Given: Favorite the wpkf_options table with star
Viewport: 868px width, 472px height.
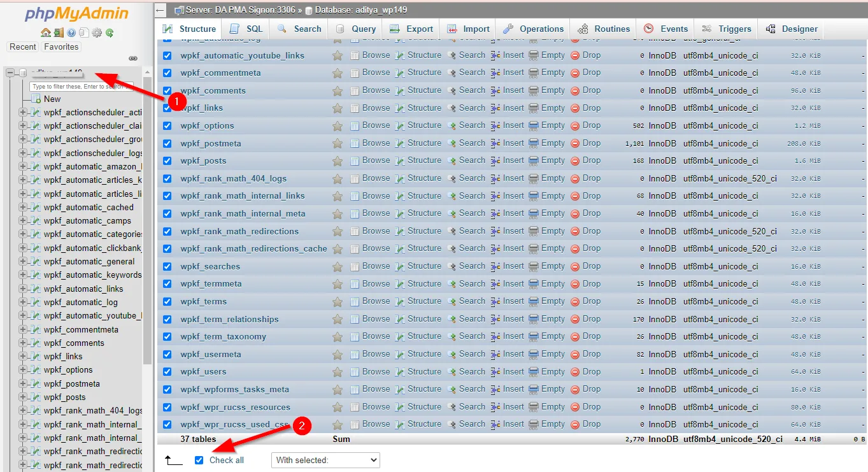Looking at the screenshot, I should coord(338,125).
